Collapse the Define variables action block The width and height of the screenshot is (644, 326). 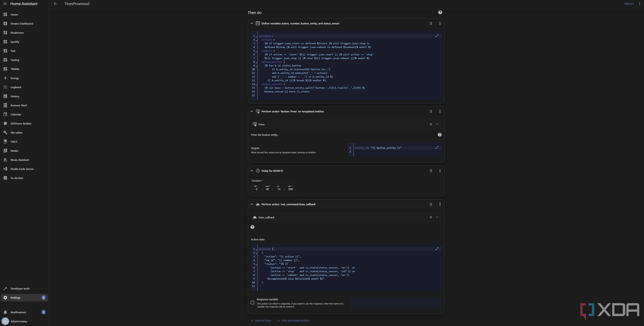[252, 24]
